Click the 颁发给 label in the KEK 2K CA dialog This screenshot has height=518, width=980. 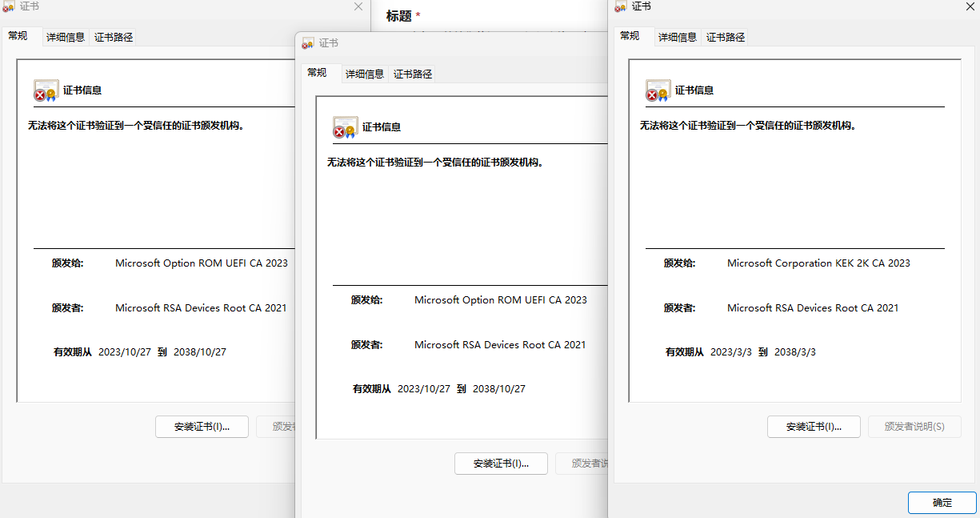pyautogui.click(x=679, y=263)
